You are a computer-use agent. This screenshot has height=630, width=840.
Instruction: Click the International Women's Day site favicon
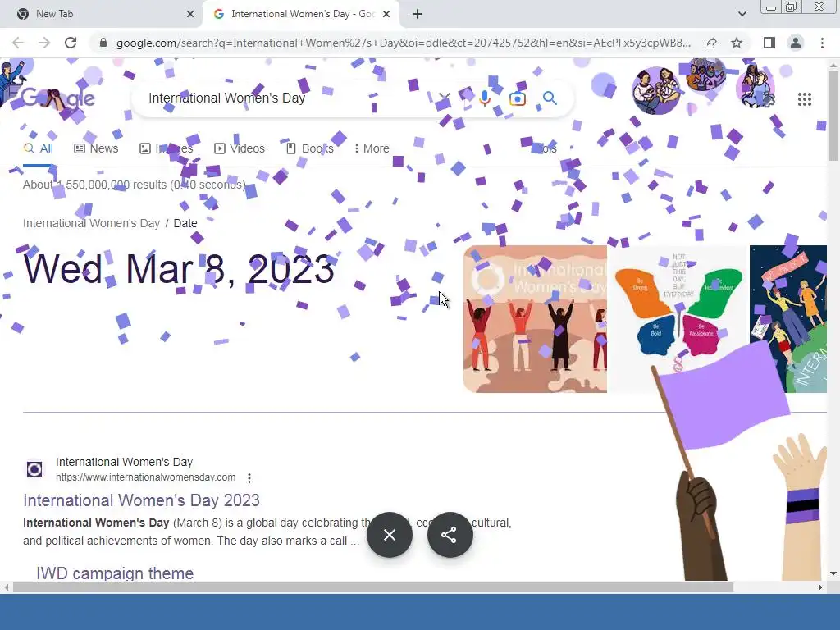[34, 469]
